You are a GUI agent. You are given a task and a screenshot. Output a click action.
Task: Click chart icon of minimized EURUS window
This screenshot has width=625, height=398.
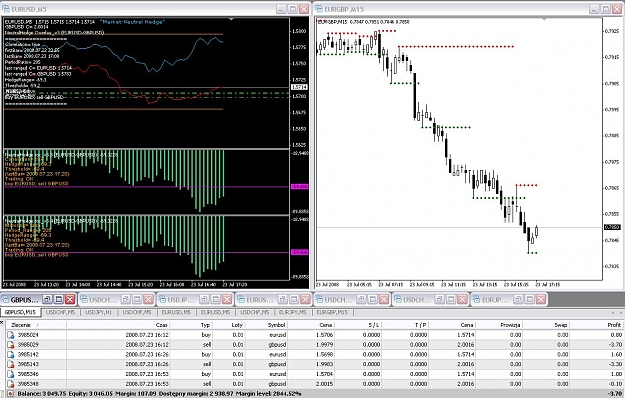click(241, 300)
